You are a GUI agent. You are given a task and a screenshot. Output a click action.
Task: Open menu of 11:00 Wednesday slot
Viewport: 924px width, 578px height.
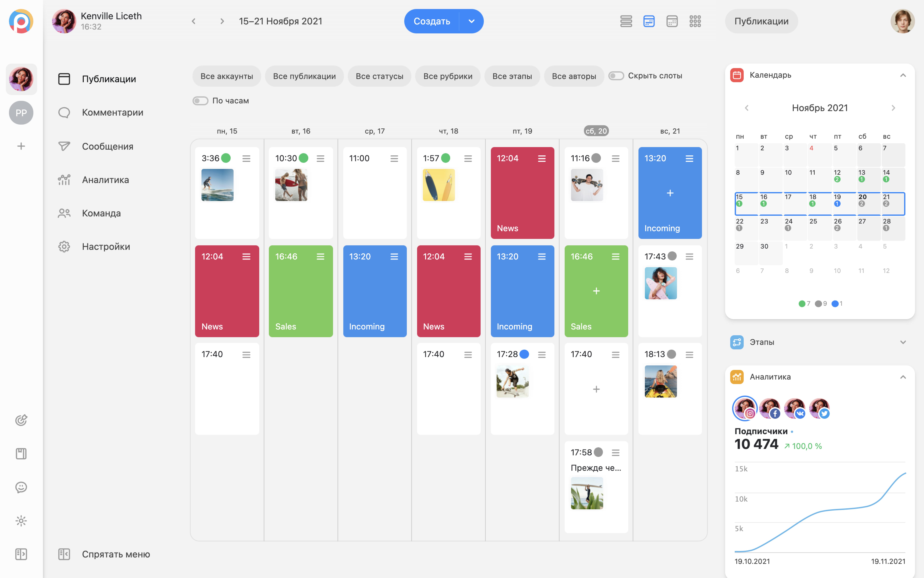click(394, 158)
